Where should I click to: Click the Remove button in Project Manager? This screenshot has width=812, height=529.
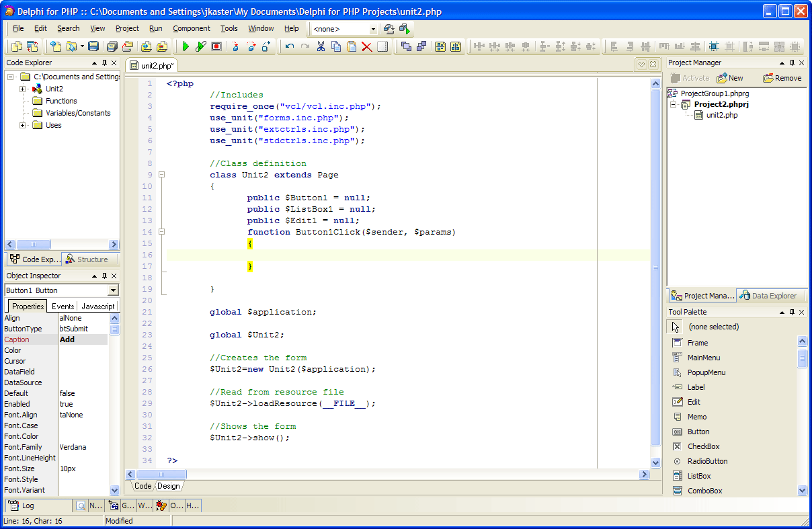point(782,78)
